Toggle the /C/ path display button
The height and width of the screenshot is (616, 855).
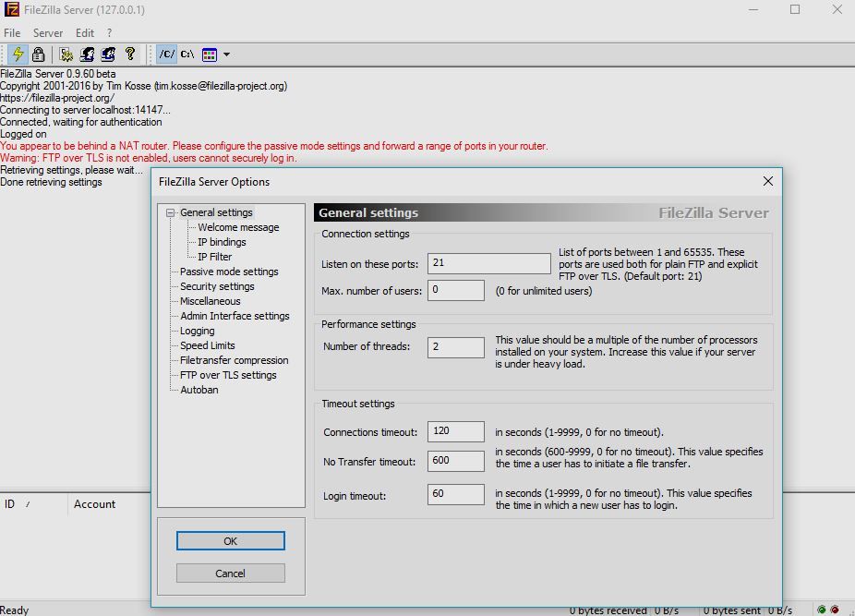pos(166,54)
